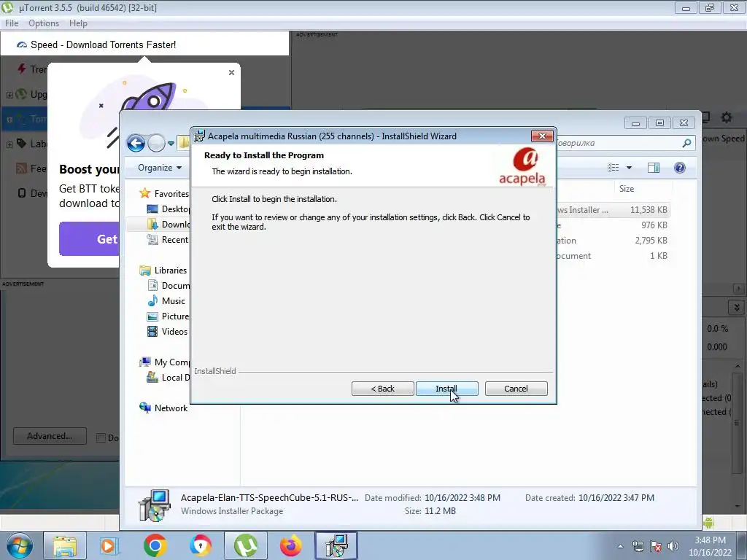Expand the Upgrade tree node in µTorrent

point(9,95)
